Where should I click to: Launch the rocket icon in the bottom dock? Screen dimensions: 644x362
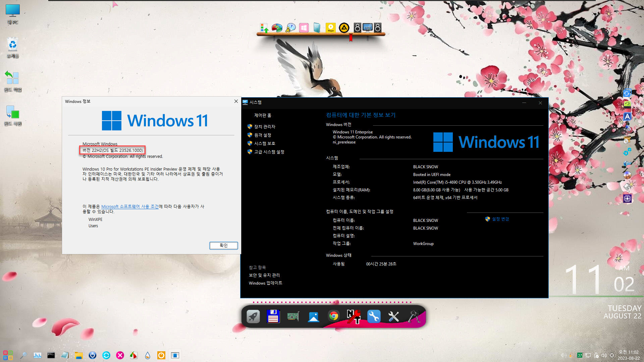click(253, 316)
